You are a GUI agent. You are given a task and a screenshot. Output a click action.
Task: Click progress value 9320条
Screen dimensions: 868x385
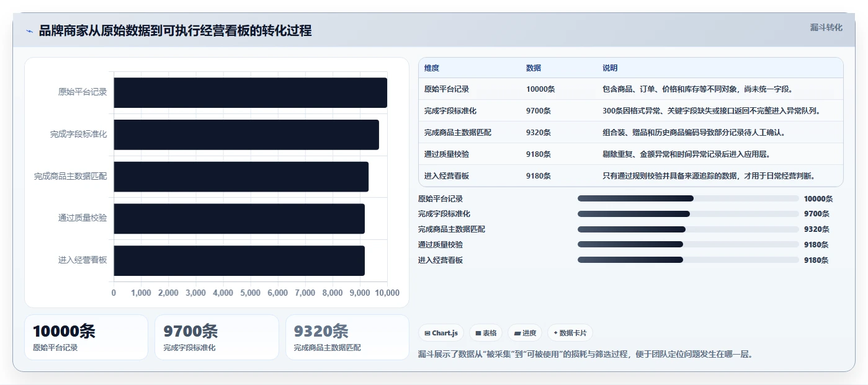pos(817,229)
